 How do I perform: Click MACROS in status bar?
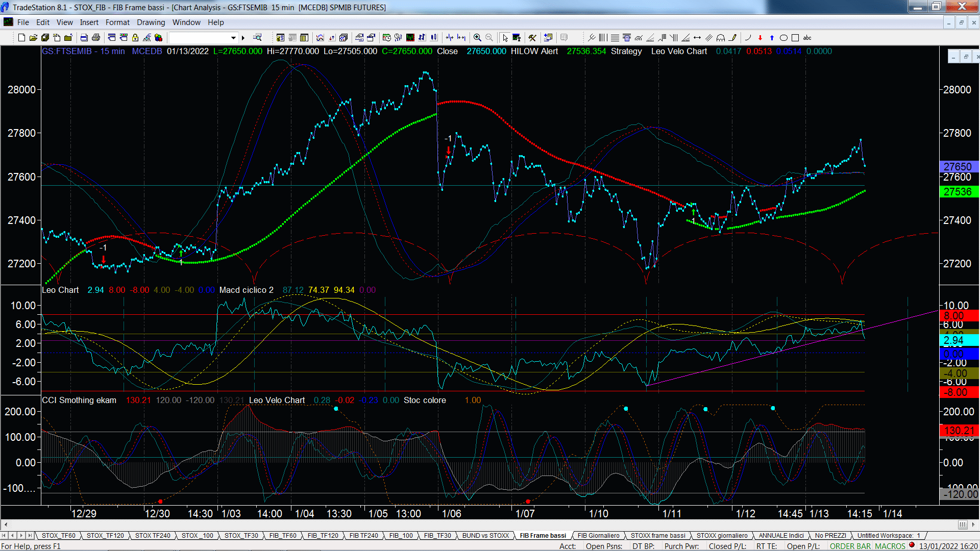[x=890, y=546]
